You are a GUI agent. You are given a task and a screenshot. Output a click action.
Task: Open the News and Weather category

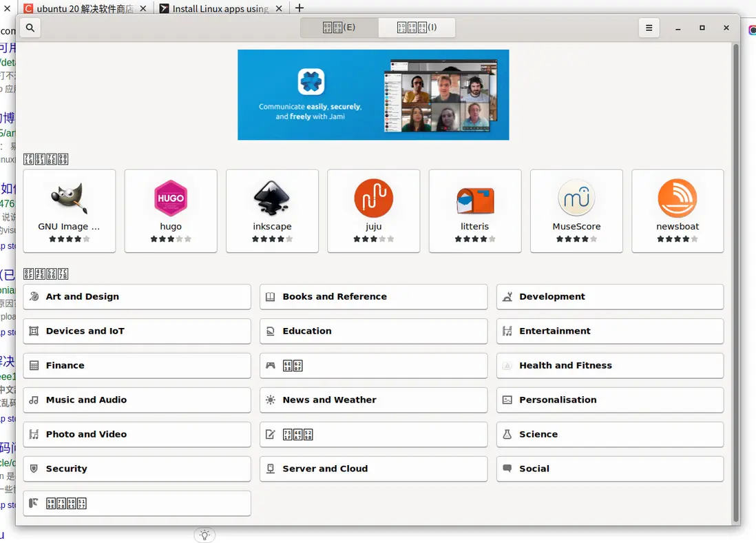pyautogui.click(x=374, y=400)
